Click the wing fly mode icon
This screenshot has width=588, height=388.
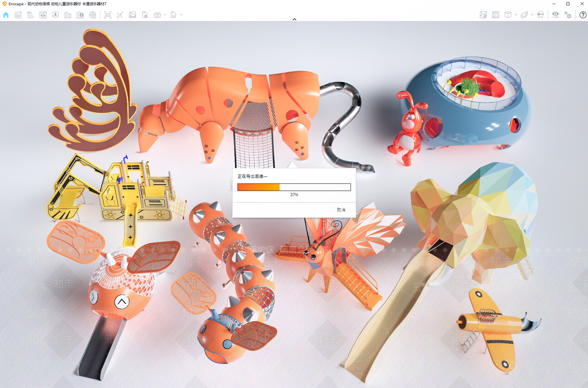(524, 15)
